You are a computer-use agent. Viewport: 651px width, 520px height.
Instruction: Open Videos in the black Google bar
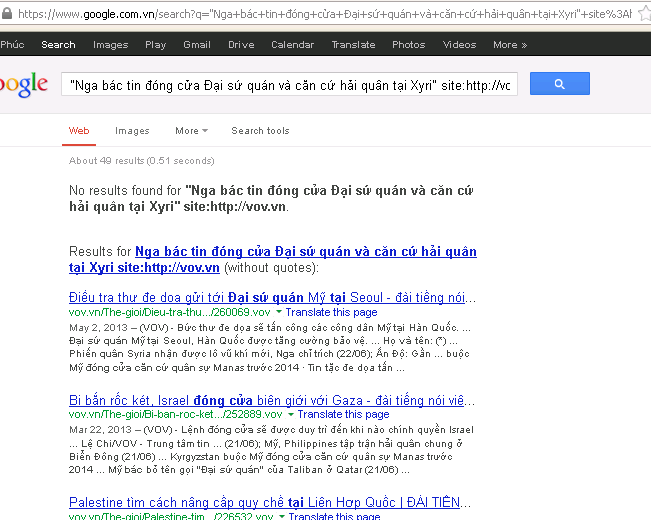(459, 44)
